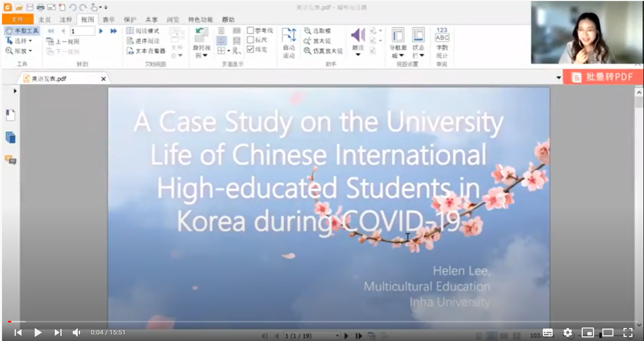Screen dimensions: 644x341
Task: Open the Select (选择) tool dropdown
Action: pyautogui.click(x=19, y=41)
